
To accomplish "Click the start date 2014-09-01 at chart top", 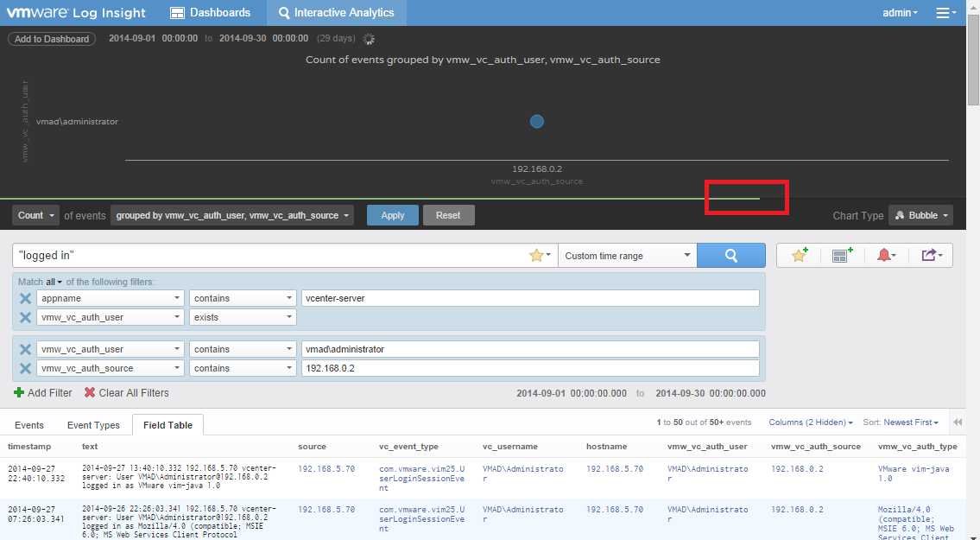I will tap(132, 38).
